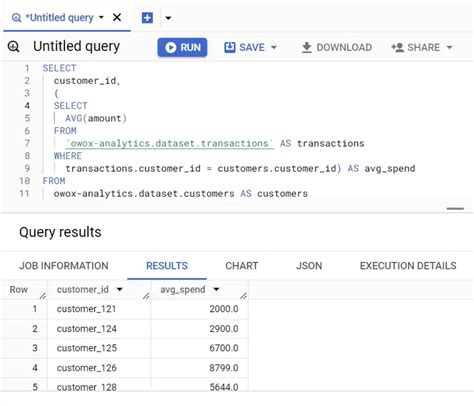Click the avg_spend column header
The height and width of the screenshot is (406, 474).
[x=183, y=289]
